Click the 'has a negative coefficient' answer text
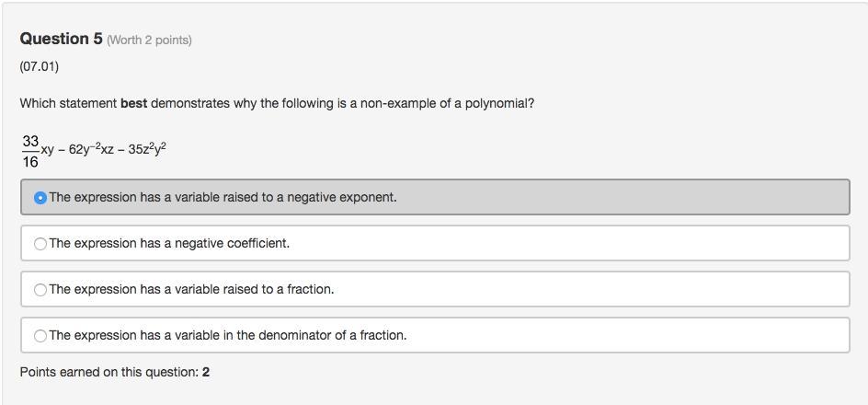The width and height of the screenshot is (868, 405). 169,243
